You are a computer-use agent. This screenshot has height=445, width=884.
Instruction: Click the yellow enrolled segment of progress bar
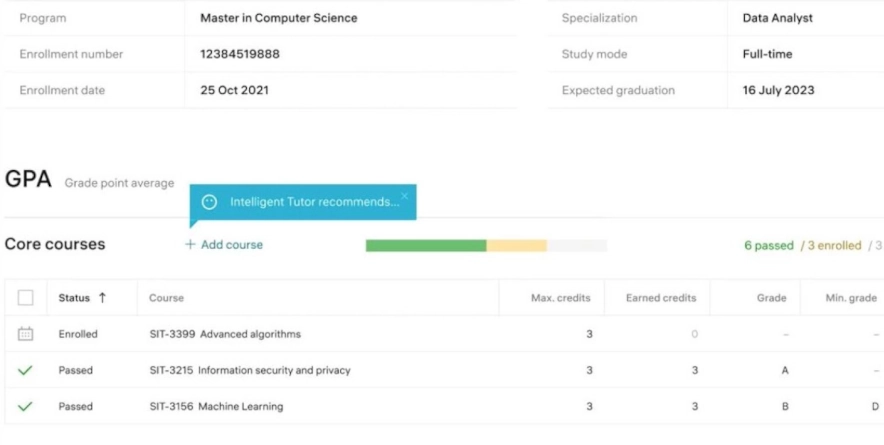click(516, 246)
